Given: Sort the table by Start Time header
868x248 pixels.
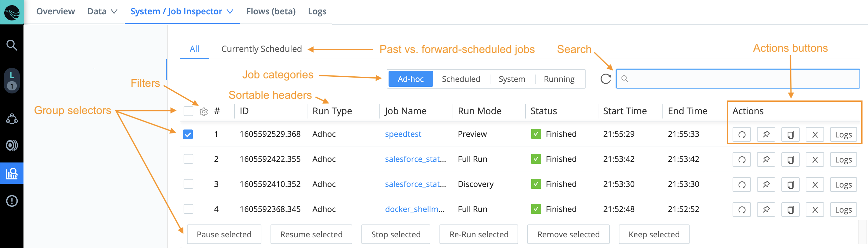Looking at the screenshot, I should [625, 111].
